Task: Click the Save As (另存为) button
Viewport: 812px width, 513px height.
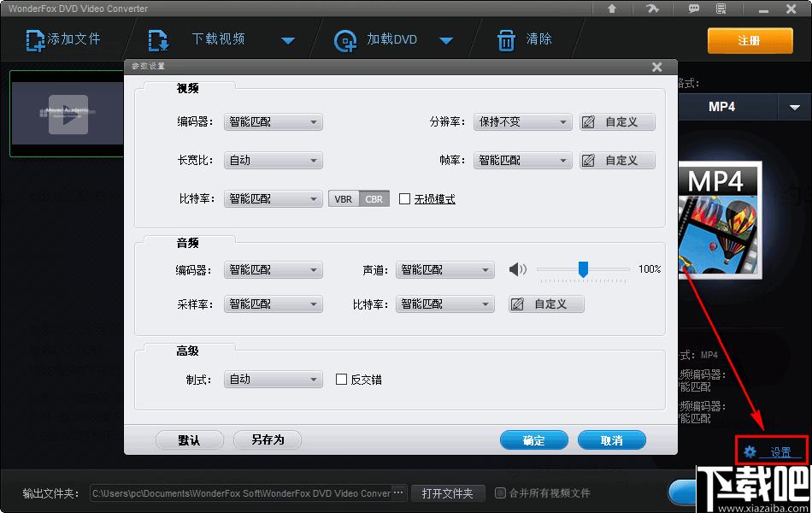Action: [x=268, y=440]
